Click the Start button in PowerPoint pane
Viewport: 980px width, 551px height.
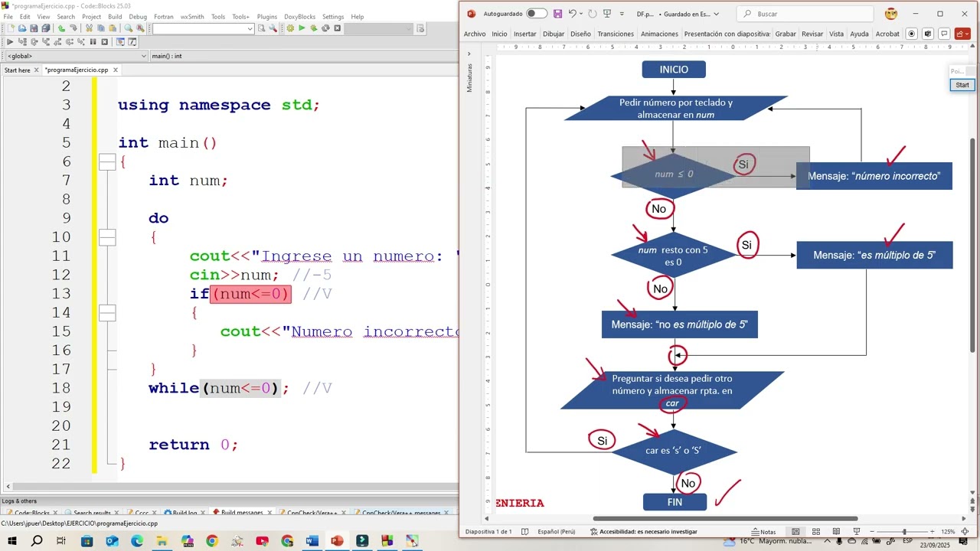pyautogui.click(x=962, y=85)
